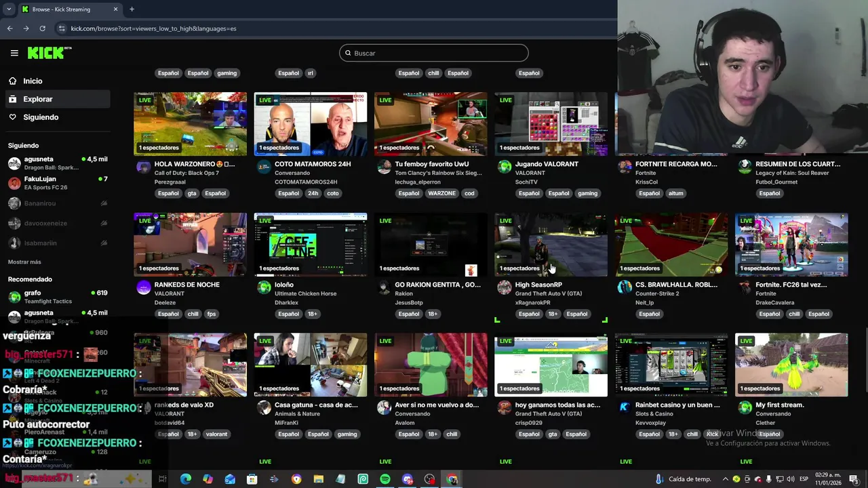Go forward in the browser
The image size is (868, 488).
(x=26, y=28)
